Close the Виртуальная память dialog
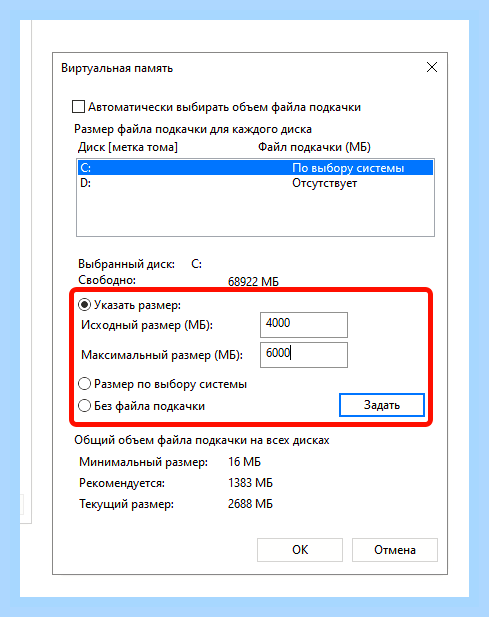This screenshot has width=489, height=617. point(432,67)
